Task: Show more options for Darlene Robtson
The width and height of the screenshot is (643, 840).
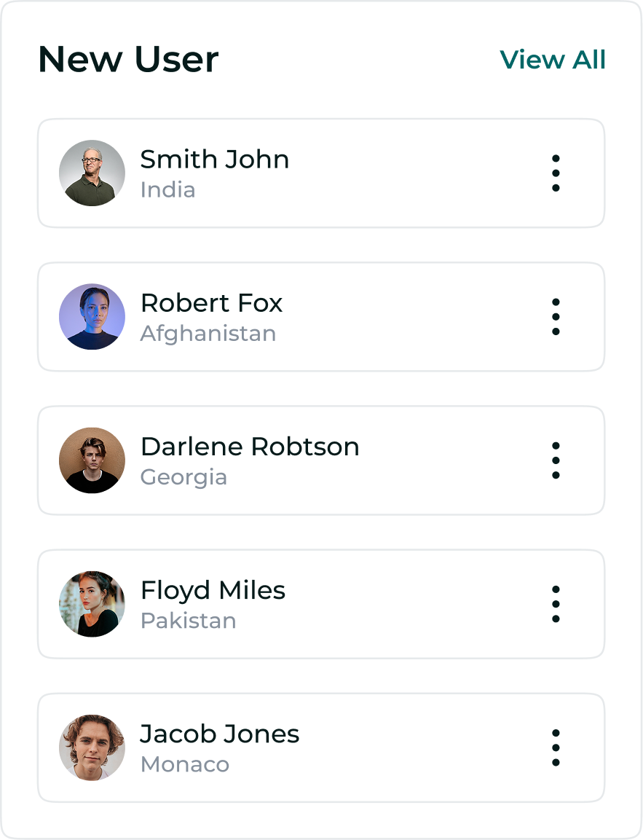Action: click(x=556, y=460)
